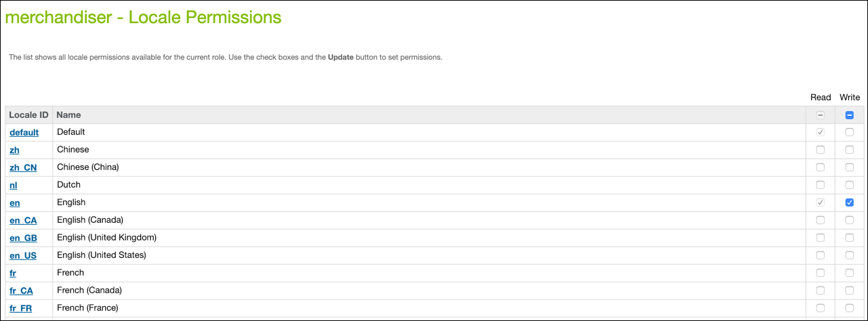Select the 'English (Canada)' name cell
The height and width of the screenshot is (321, 868).
pos(430,220)
